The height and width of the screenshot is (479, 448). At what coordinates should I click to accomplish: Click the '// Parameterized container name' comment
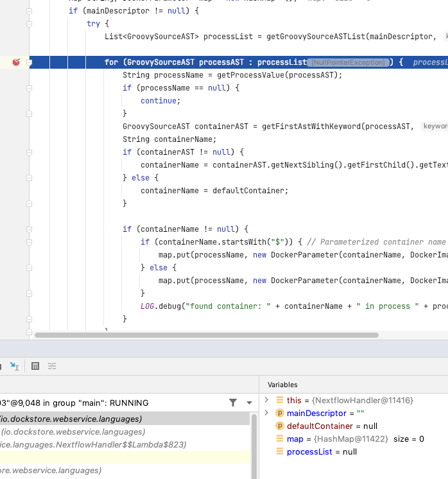tap(376, 241)
